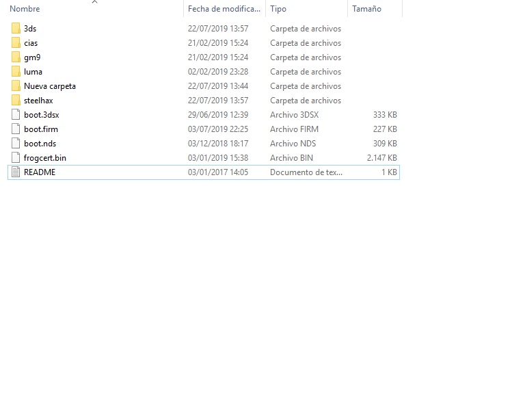Viewport: 525px width, 420px height.
Task: Select the 3ds folder icon
Action: click(16, 29)
